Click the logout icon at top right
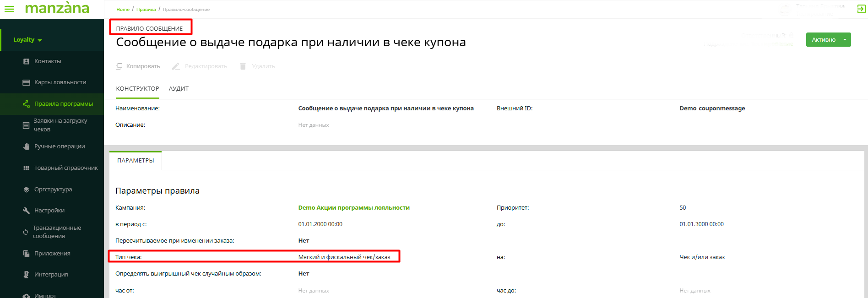This screenshot has height=298, width=868. click(x=861, y=9)
